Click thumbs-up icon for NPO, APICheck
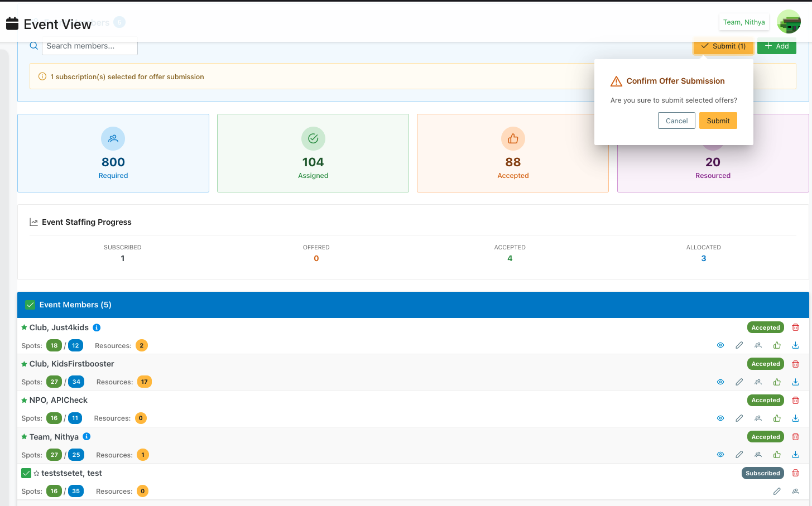This screenshot has width=812, height=506. (x=777, y=418)
